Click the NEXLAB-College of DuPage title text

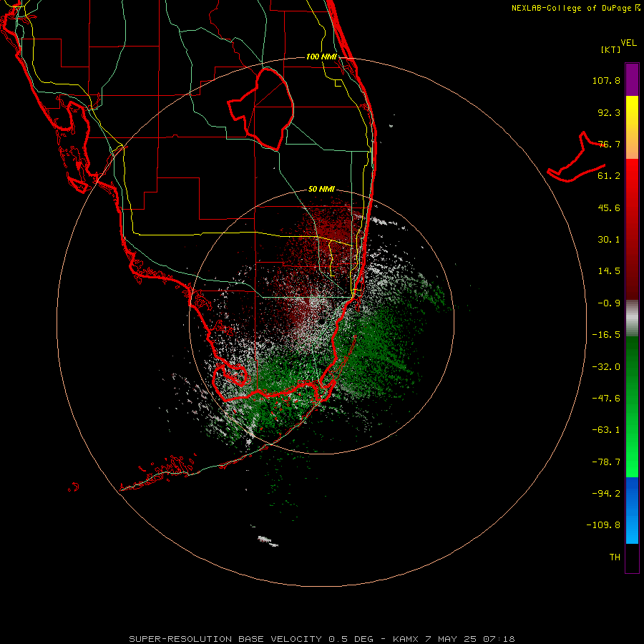tap(576, 8)
